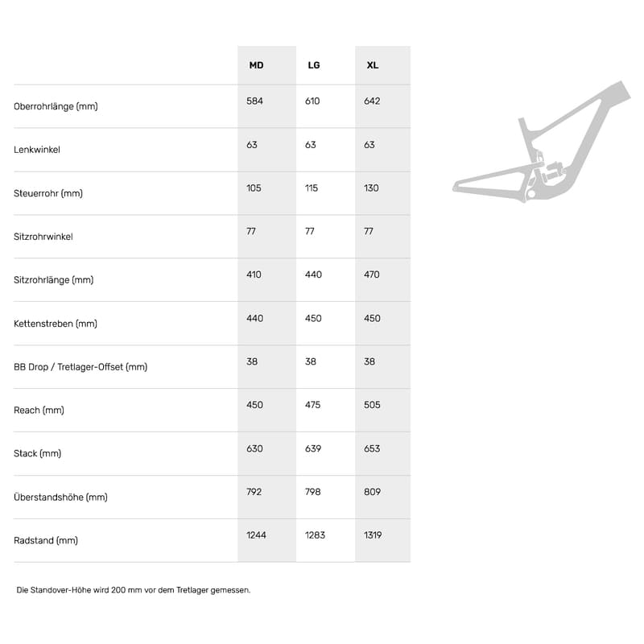Image resolution: width=644 pixels, height=644 pixels.
Task: Click the BB Drop / Tretlager-Offset label
Action: (x=80, y=367)
